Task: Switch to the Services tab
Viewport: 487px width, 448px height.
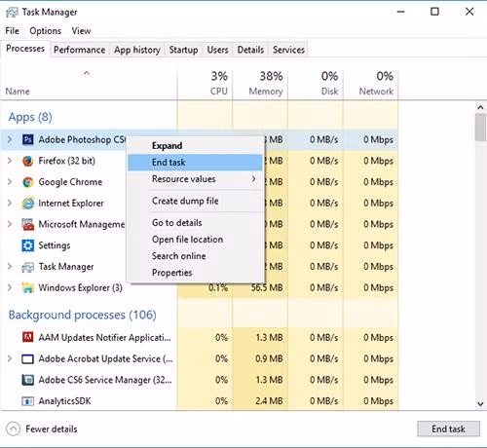Action: click(288, 50)
